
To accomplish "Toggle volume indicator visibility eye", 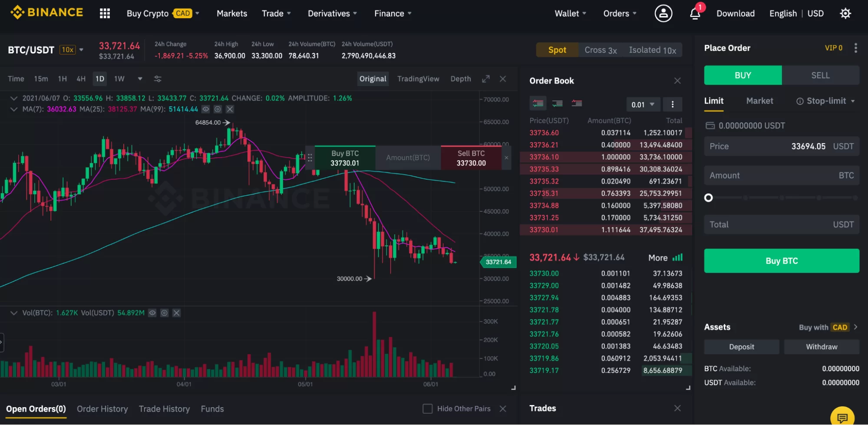I will click(152, 313).
